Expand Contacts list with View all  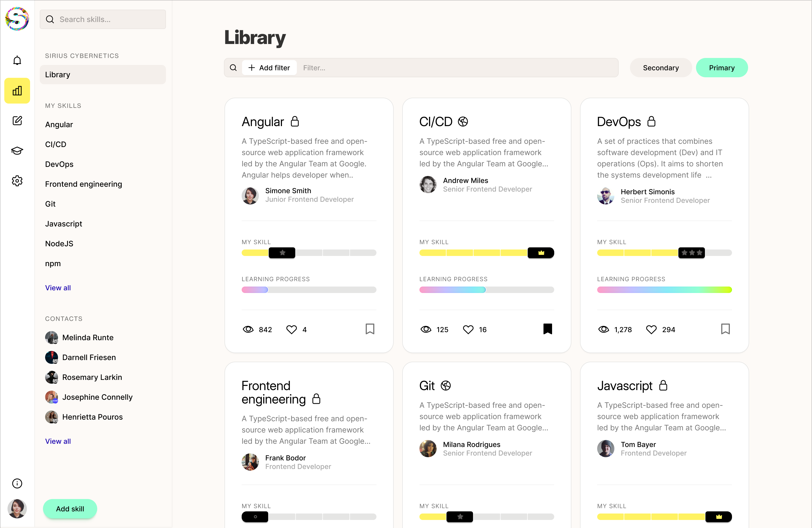[58, 441]
